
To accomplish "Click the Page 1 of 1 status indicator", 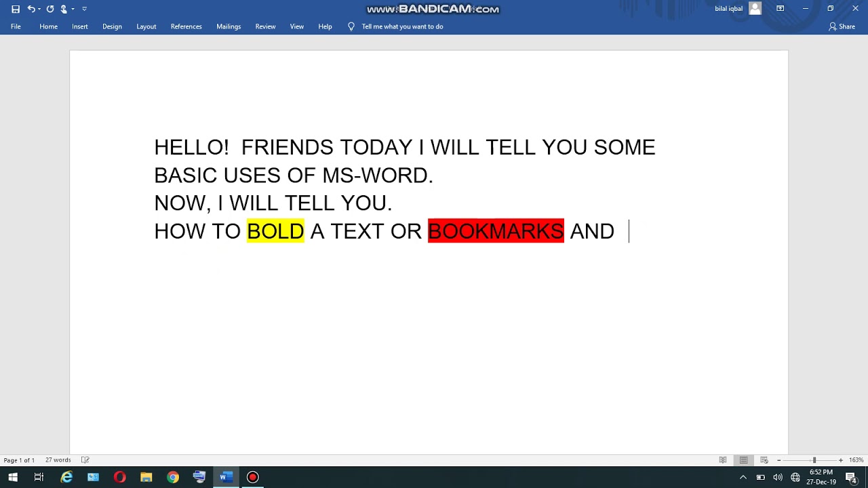I will pos(19,460).
